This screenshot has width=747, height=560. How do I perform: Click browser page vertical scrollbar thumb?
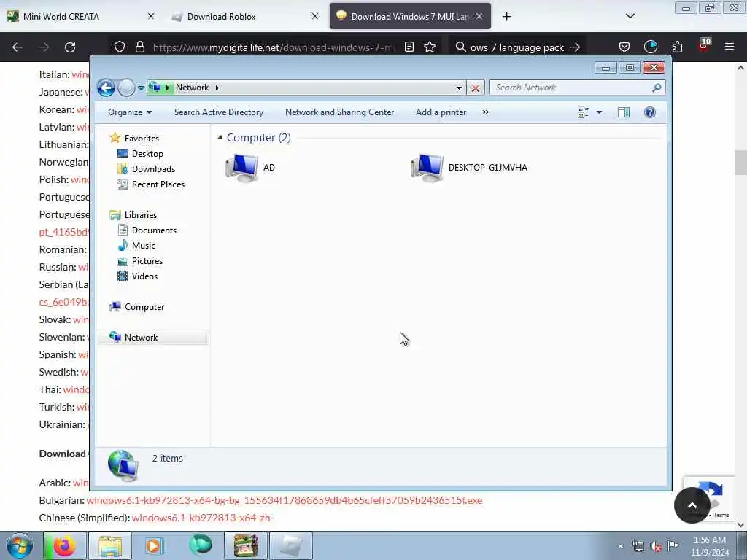740,163
